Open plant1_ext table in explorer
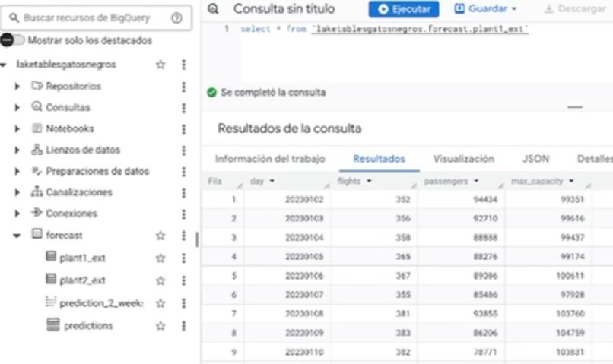The width and height of the screenshot is (613, 364). pos(82,258)
